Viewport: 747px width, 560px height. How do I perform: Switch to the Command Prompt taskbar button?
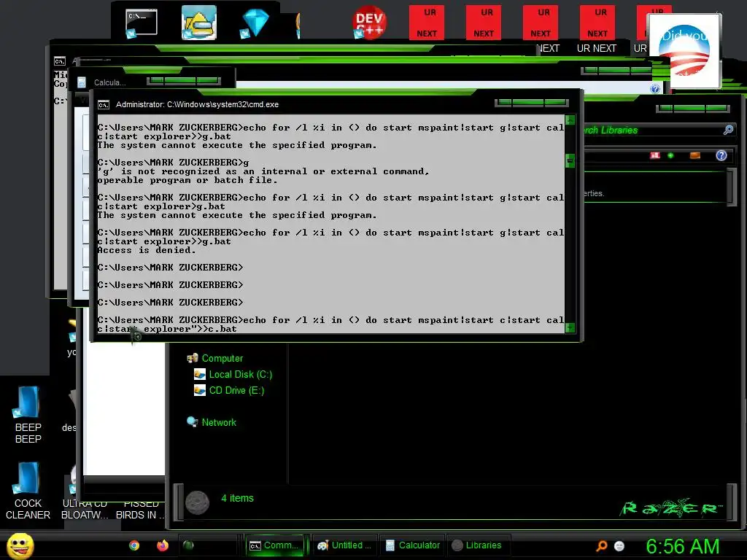tap(275, 545)
